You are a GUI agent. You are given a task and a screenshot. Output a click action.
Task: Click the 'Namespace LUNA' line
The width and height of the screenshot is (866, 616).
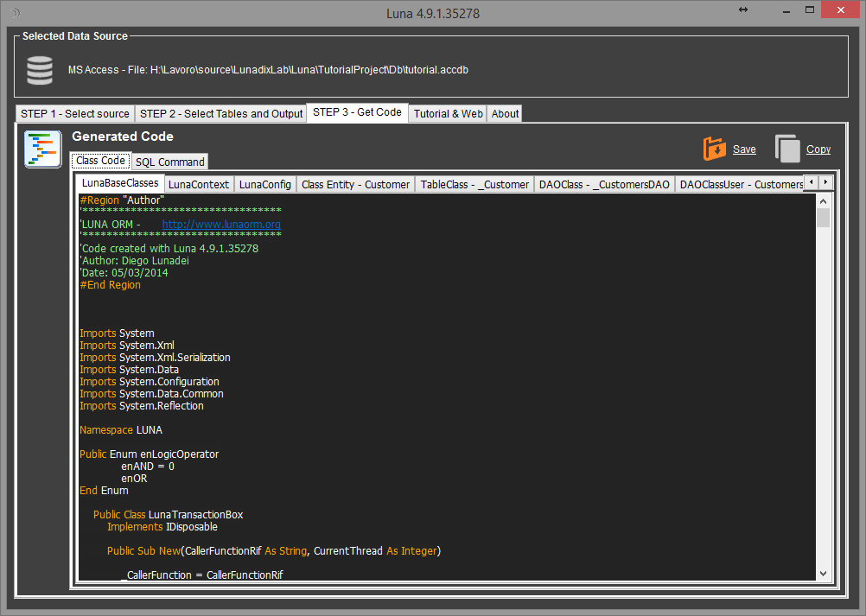[121, 430]
